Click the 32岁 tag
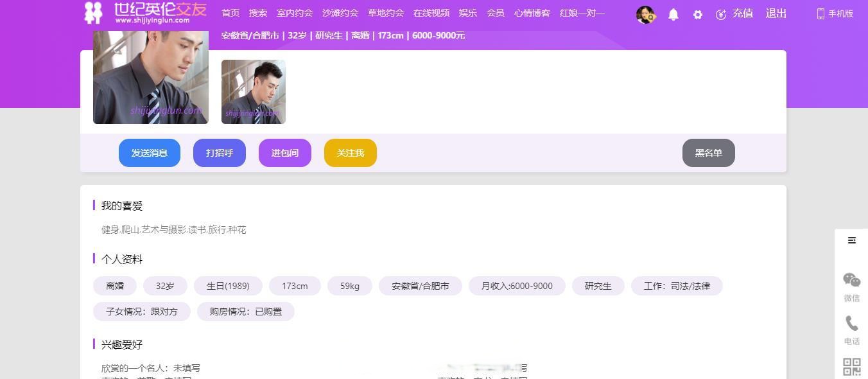Image resolution: width=868 pixels, height=379 pixels. [x=165, y=286]
